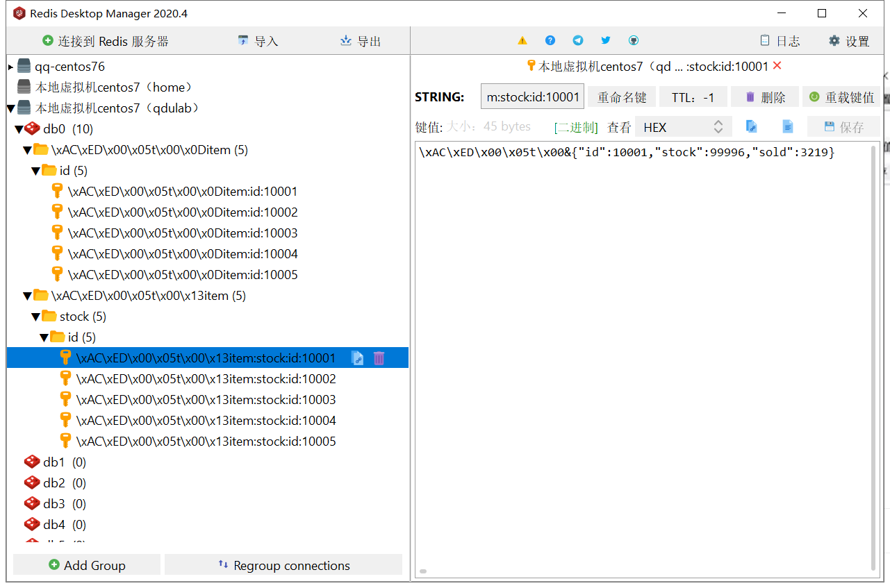Click key icon of x0Ditem:id:10001
The width and height of the screenshot is (890, 588).
58,191
